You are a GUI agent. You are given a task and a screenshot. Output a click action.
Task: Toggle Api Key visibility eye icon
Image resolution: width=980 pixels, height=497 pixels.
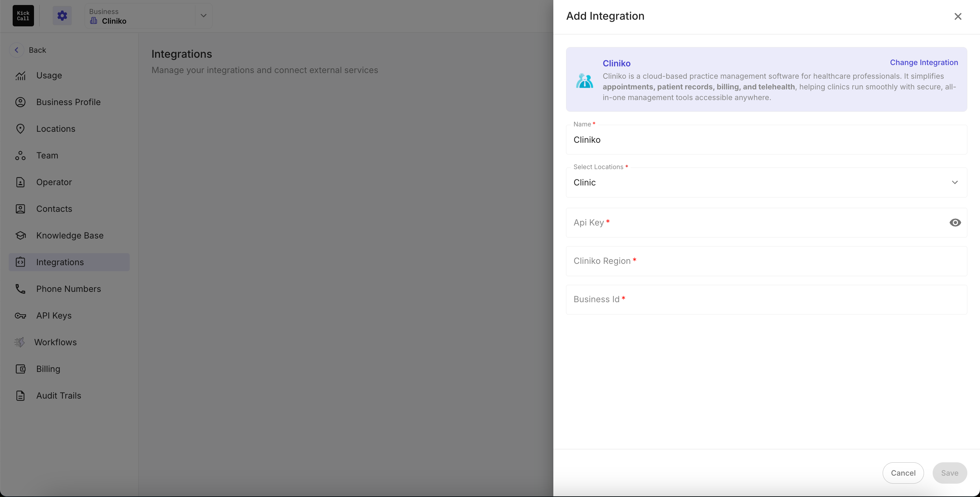[x=955, y=222]
